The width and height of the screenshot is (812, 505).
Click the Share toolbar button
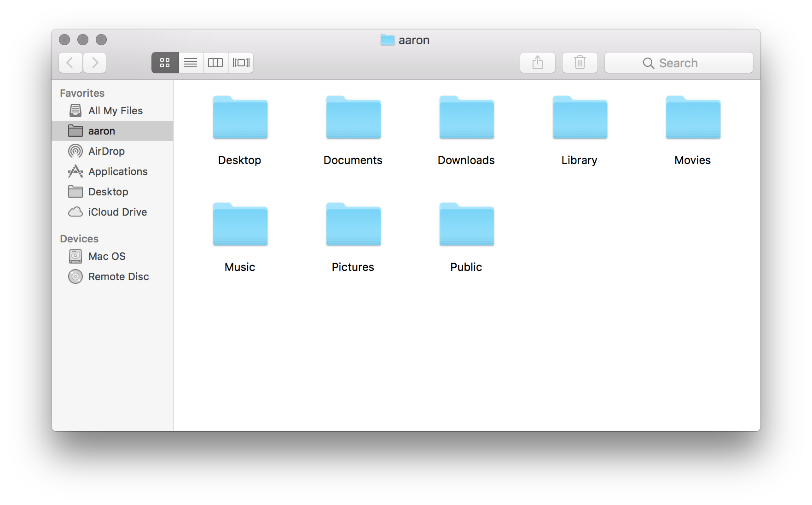[538, 63]
